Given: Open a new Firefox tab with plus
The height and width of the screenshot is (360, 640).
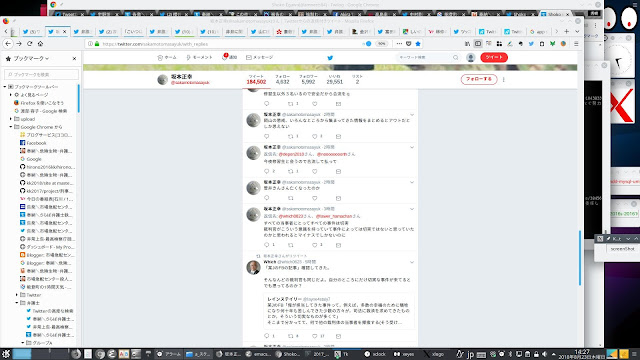Looking at the screenshot, I should click(x=567, y=31).
